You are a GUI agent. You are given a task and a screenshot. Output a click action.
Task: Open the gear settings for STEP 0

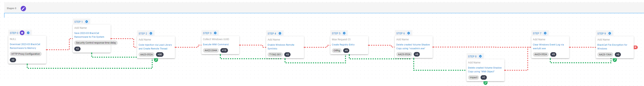(x=28, y=33)
